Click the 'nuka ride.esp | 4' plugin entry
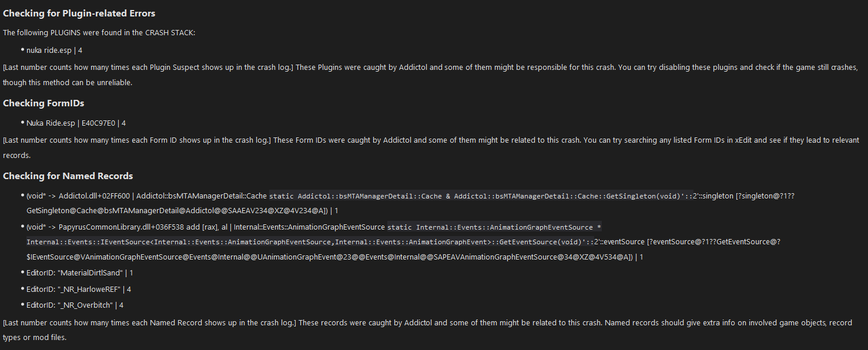The width and height of the screenshot is (868, 350). pos(54,50)
